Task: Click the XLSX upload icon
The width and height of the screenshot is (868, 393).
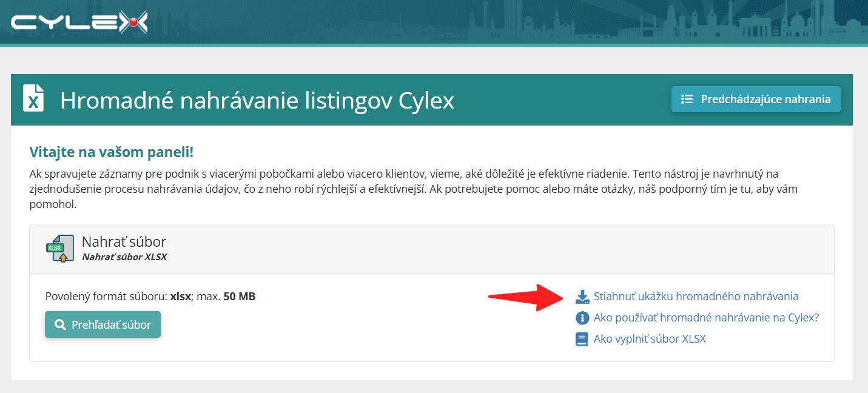Action: [x=60, y=249]
